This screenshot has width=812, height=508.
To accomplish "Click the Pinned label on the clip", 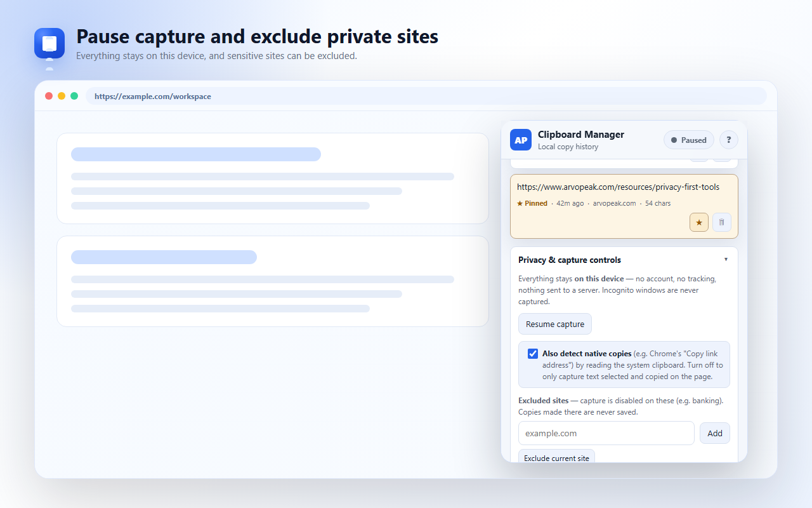I will click(532, 203).
